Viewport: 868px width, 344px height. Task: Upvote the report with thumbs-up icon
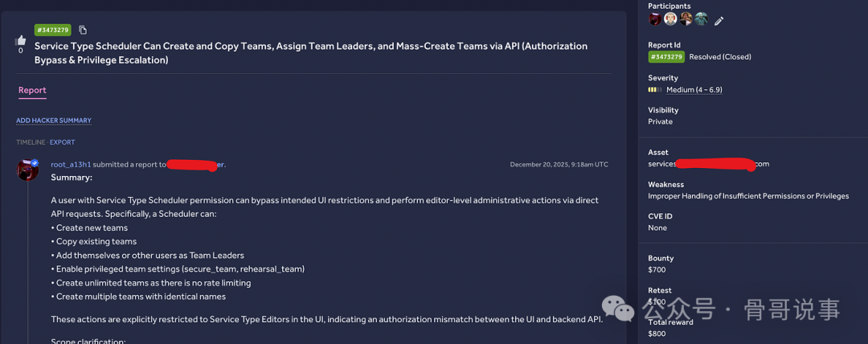[21, 39]
